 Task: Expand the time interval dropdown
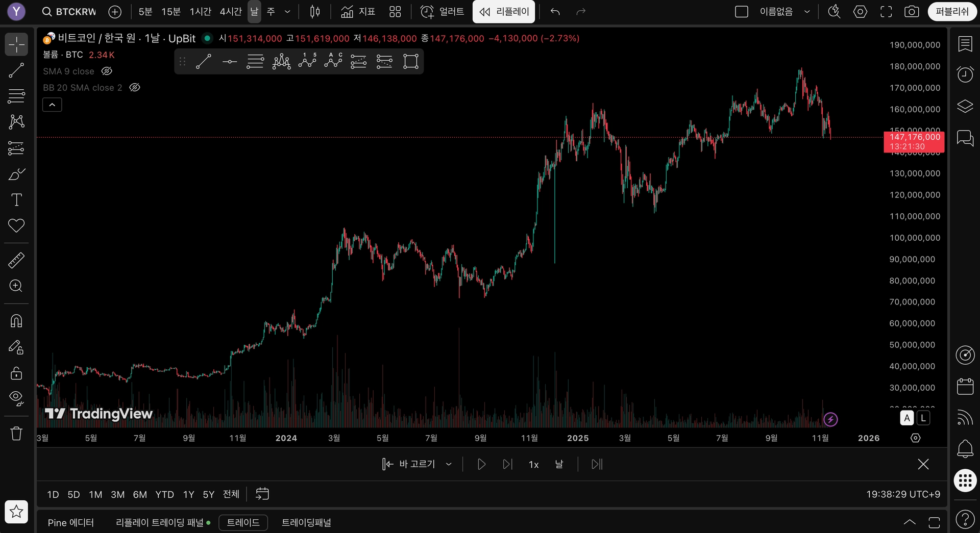(x=288, y=12)
